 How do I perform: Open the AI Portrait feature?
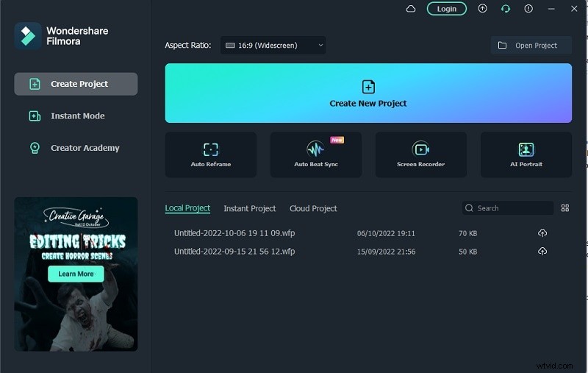[x=526, y=154]
